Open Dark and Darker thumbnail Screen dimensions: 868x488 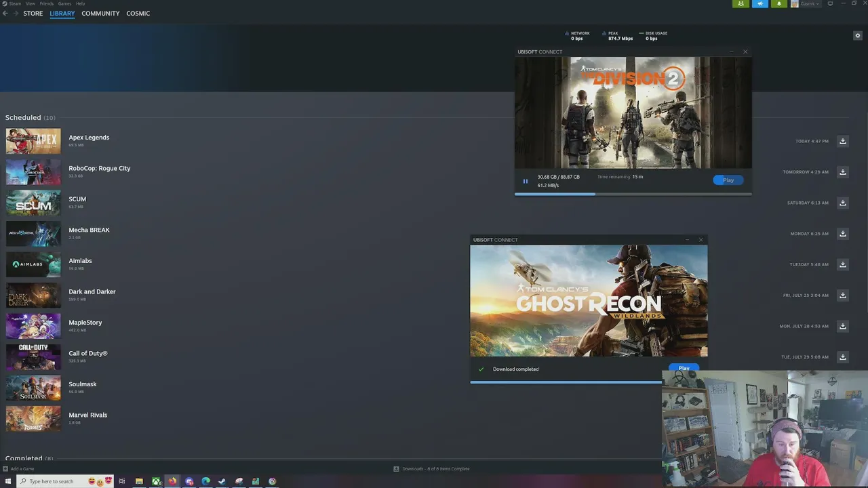pyautogui.click(x=33, y=296)
